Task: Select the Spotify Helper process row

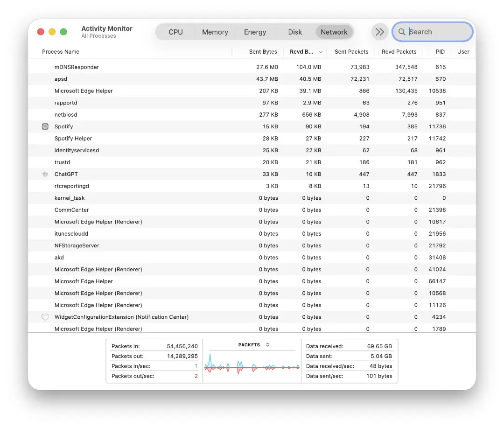Action: tap(252, 138)
